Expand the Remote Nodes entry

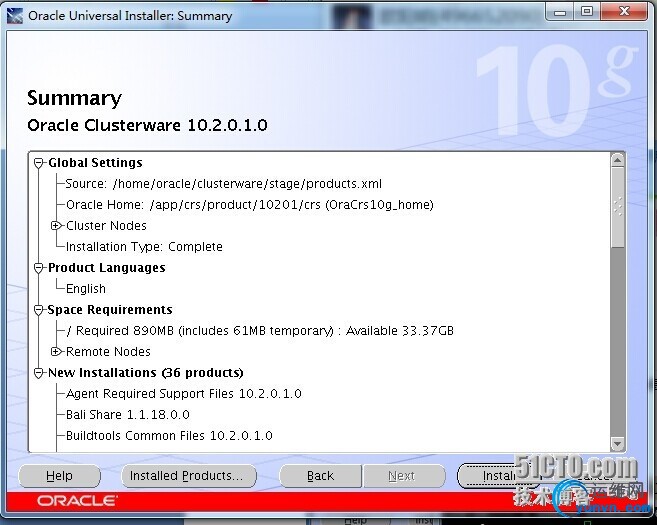pos(56,352)
